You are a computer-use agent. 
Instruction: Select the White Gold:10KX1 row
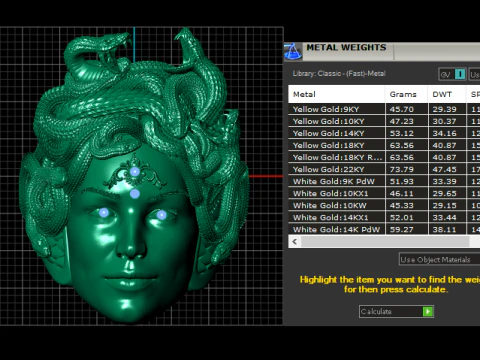384,193
